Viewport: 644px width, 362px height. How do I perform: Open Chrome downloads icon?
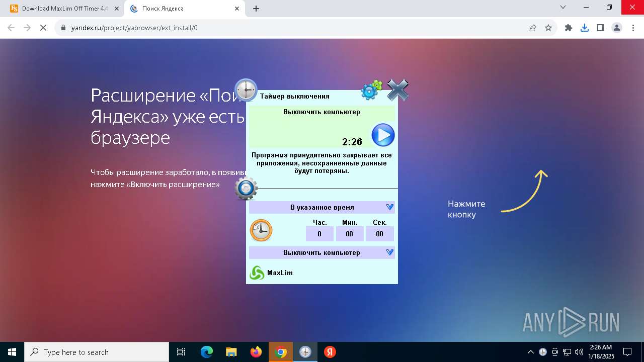click(585, 28)
